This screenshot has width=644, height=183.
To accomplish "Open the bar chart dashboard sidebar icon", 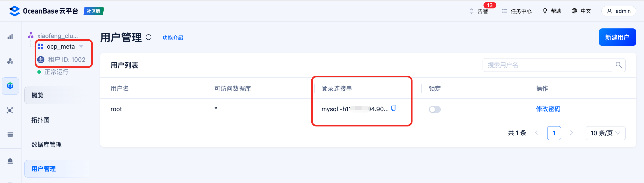I will click(x=10, y=37).
